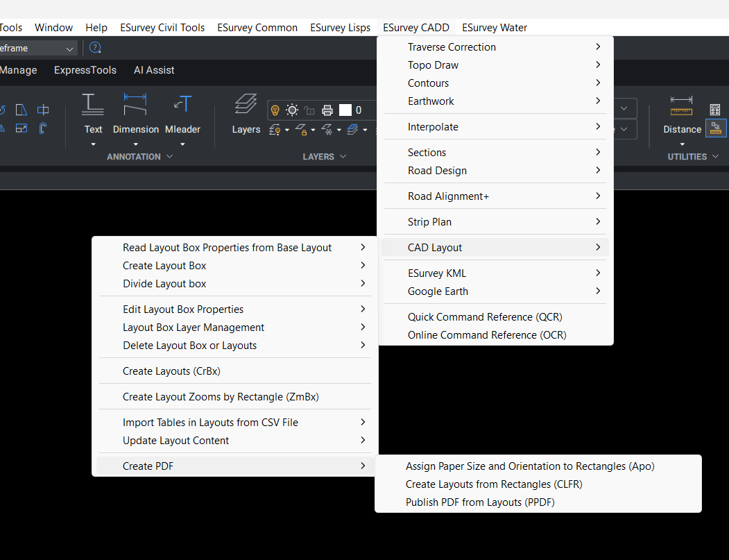Switch to the ExpressTools ribbon tab
This screenshot has height=560, width=729.
[x=85, y=70]
